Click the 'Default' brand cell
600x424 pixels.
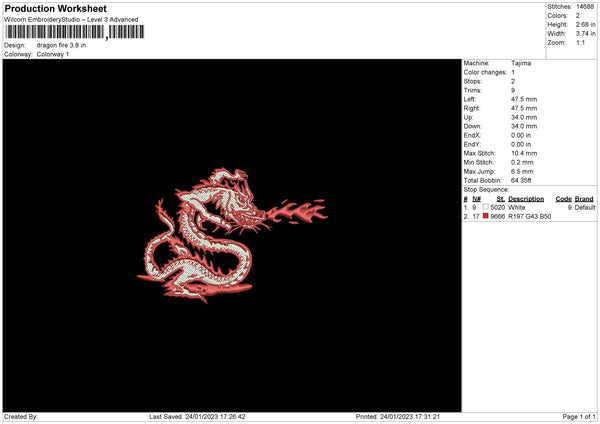(585, 207)
